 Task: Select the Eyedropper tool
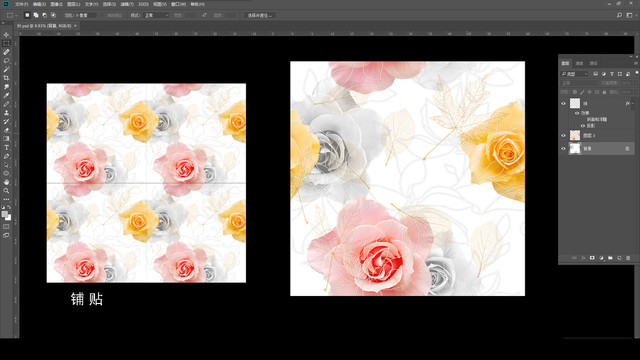pyautogui.click(x=6, y=95)
